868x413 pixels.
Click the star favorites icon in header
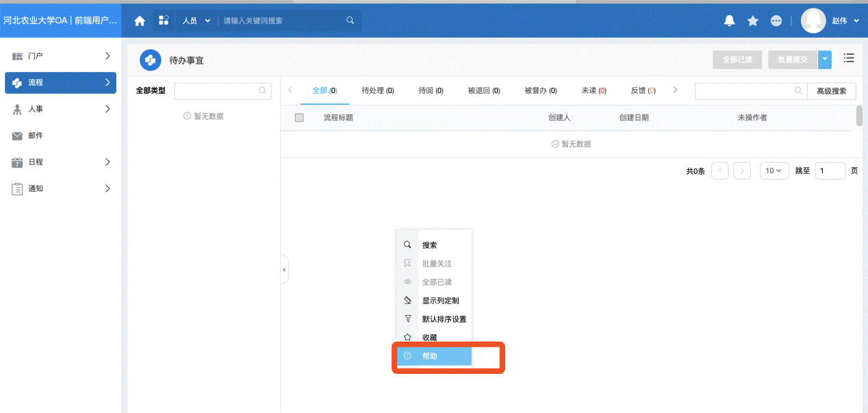click(x=753, y=21)
